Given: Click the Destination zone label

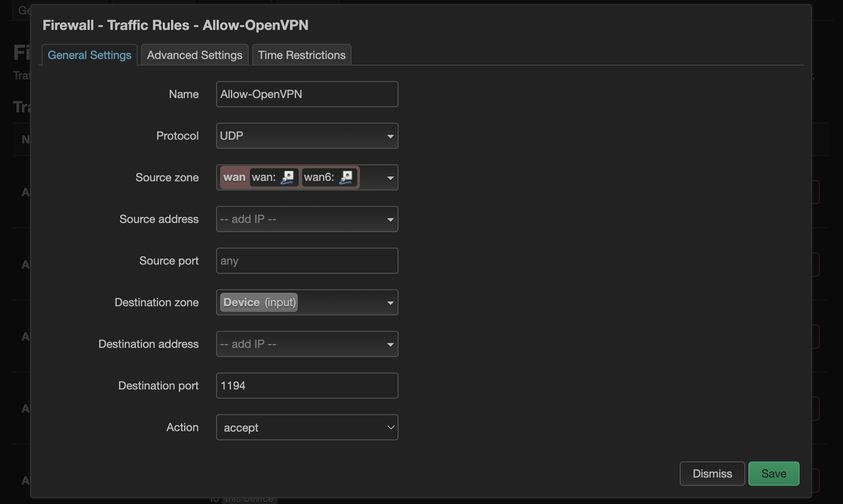Looking at the screenshot, I should click(157, 302).
